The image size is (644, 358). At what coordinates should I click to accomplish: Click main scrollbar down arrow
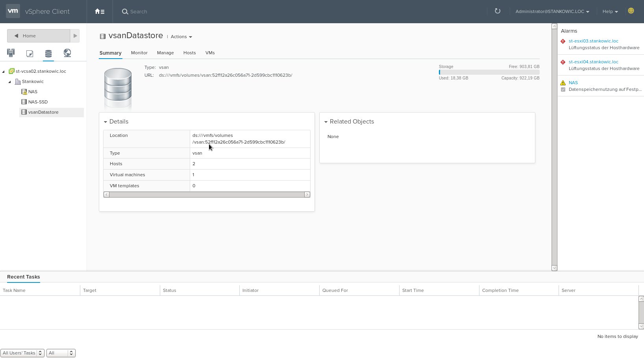pyautogui.click(x=554, y=268)
